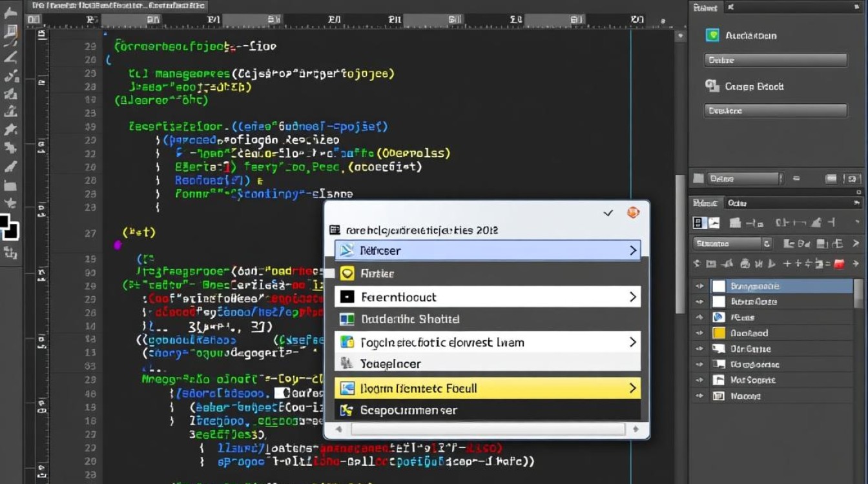Screen dimensions: 868x484
Task: Click the black square icon beside Faerntiocuct
Action: pyautogui.click(x=347, y=297)
